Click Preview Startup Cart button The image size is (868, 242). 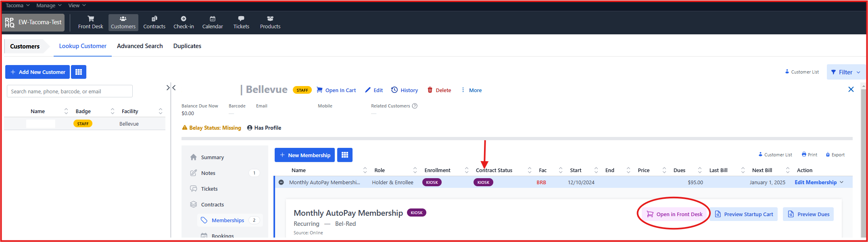coord(744,214)
